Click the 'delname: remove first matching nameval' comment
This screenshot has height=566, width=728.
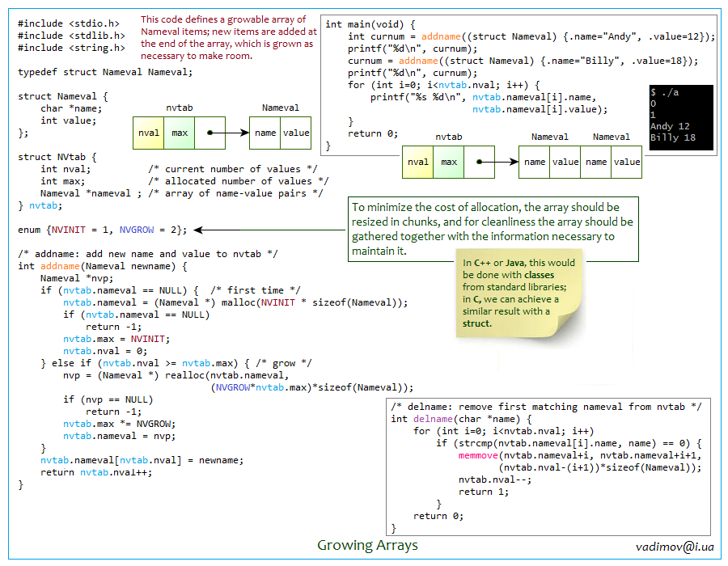click(x=546, y=407)
